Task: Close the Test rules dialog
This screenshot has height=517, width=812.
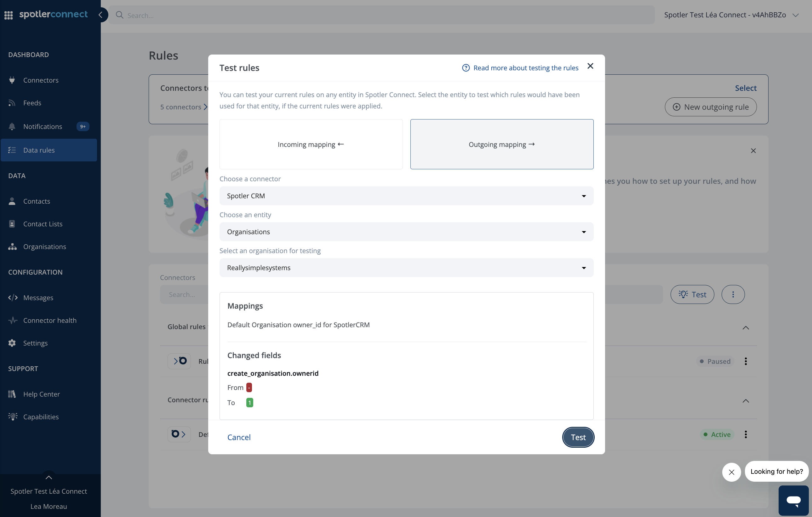Action: (x=590, y=66)
